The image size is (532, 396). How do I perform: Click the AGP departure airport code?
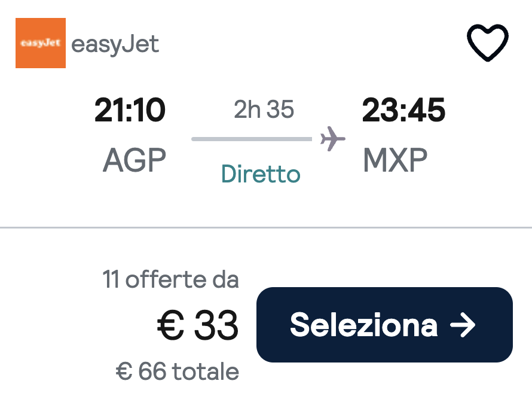[134, 160]
